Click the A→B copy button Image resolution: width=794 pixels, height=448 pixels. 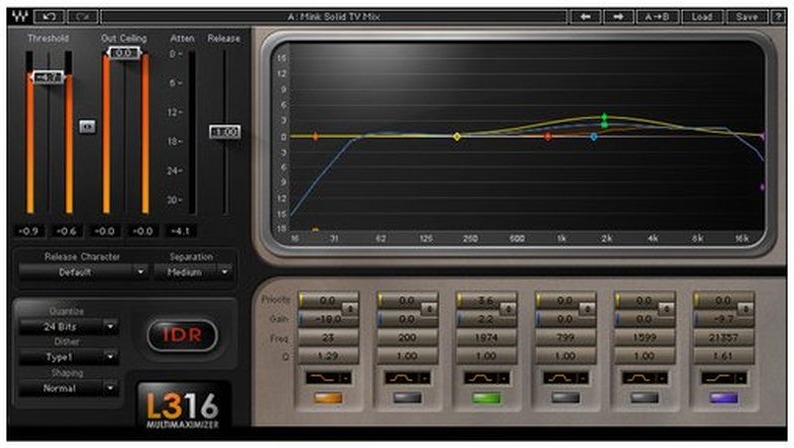point(657,17)
